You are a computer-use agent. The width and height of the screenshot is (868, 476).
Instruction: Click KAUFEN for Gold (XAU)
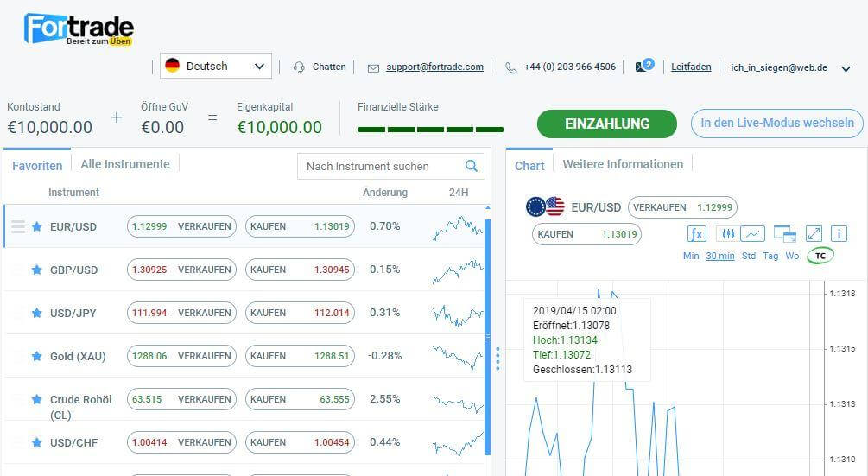coord(300,356)
